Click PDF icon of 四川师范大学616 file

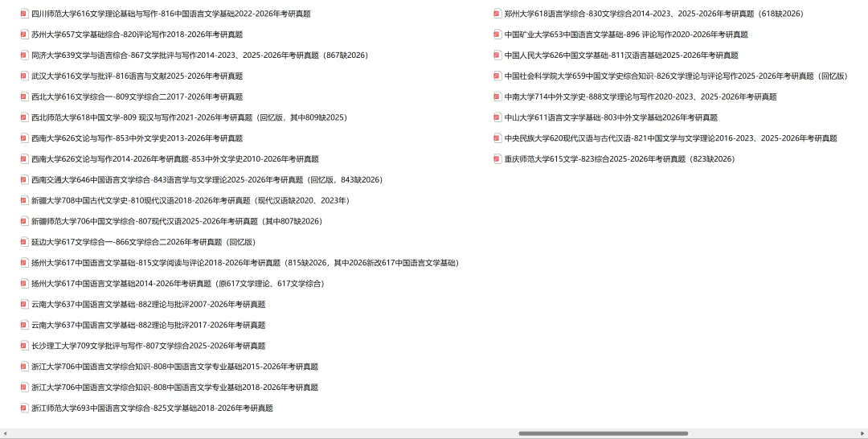point(24,14)
